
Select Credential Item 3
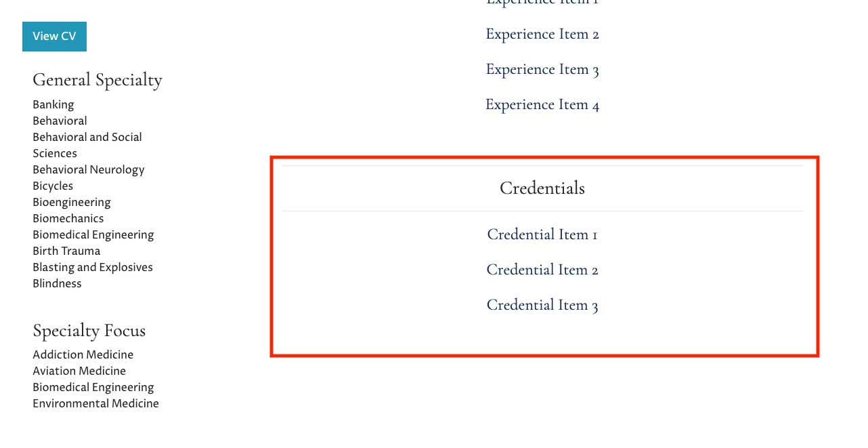coord(542,305)
